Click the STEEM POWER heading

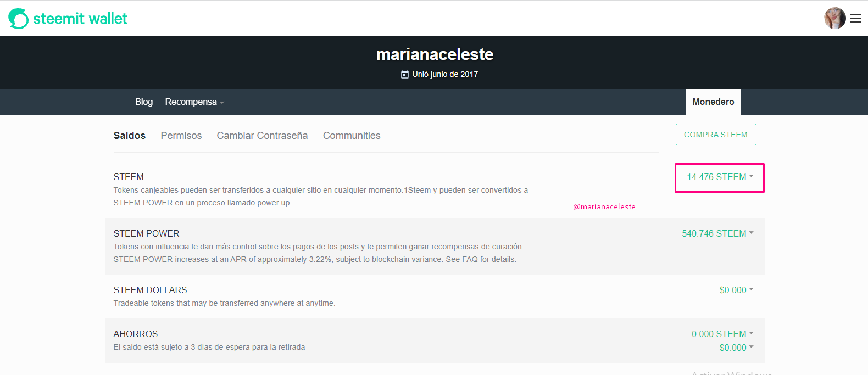[146, 233]
